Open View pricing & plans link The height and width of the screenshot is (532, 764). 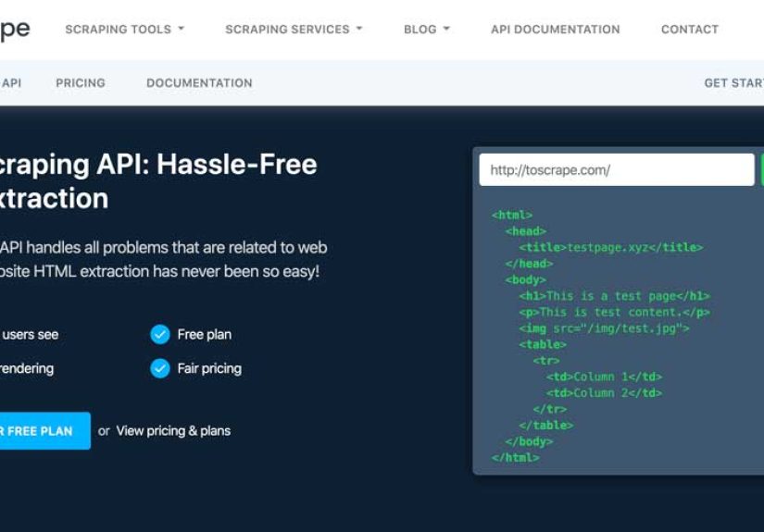[173, 431]
